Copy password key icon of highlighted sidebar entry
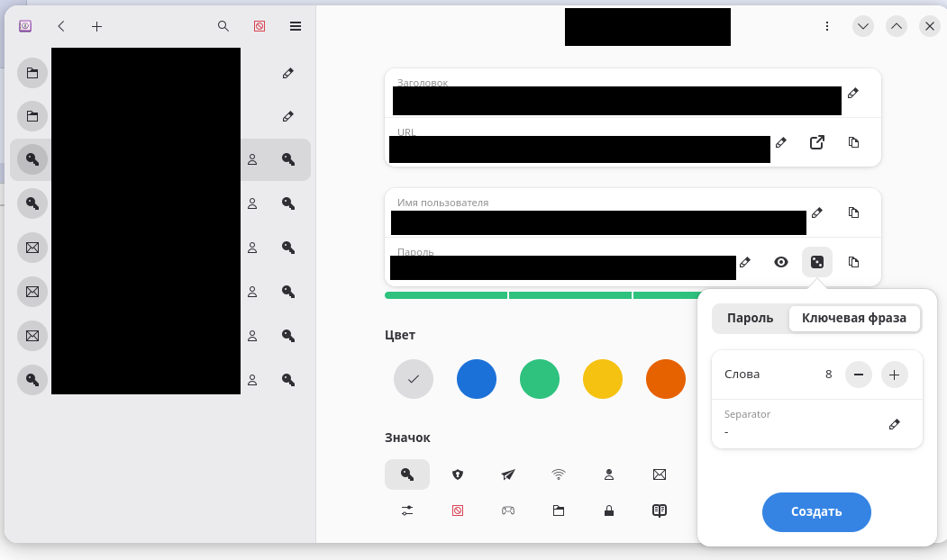The height and width of the screenshot is (560, 947). pyautogui.click(x=288, y=159)
